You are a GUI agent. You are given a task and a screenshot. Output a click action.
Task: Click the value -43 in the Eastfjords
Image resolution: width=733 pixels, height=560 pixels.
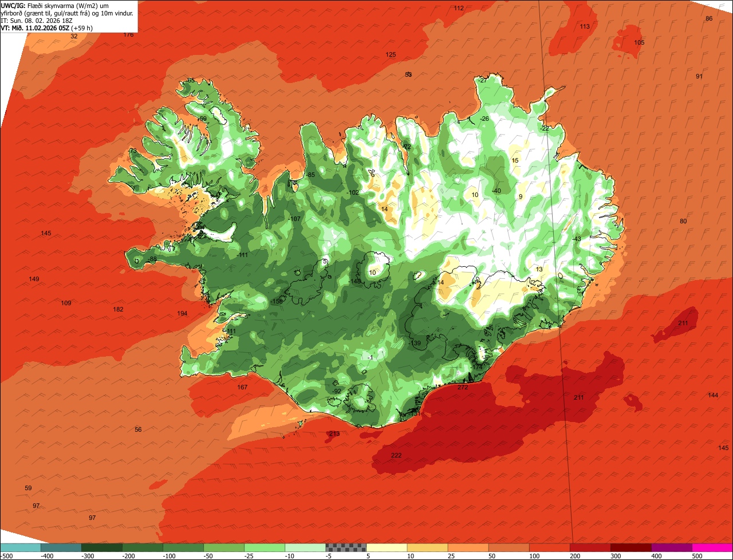(x=576, y=239)
